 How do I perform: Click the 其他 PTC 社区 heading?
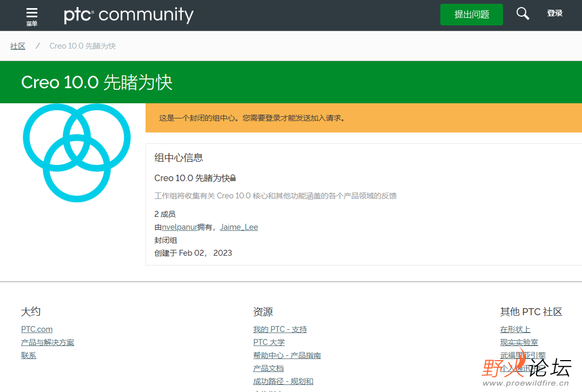point(531,311)
